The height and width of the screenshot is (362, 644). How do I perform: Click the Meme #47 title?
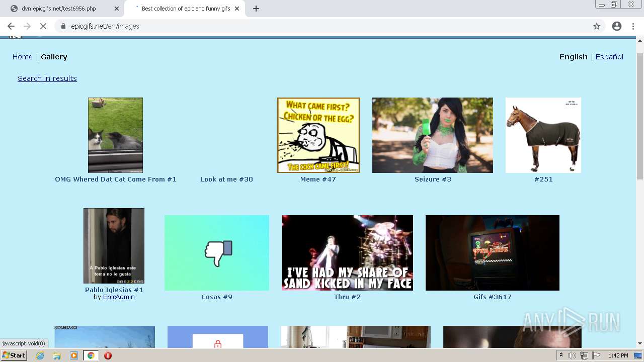(x=318, y=179)
